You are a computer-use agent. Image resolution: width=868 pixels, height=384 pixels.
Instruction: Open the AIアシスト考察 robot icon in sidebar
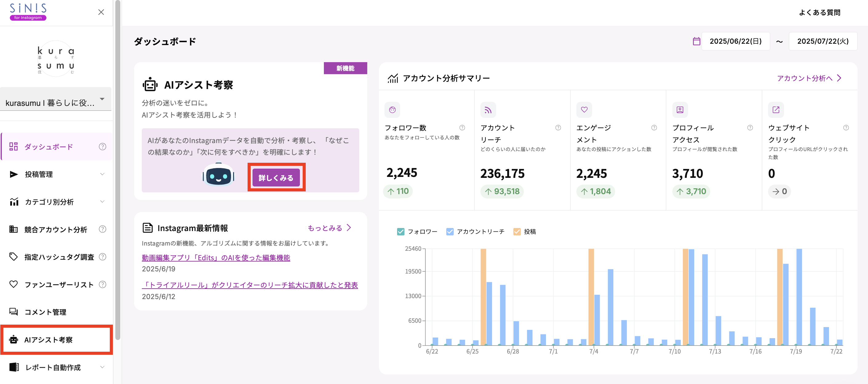[x=14, y=339]
